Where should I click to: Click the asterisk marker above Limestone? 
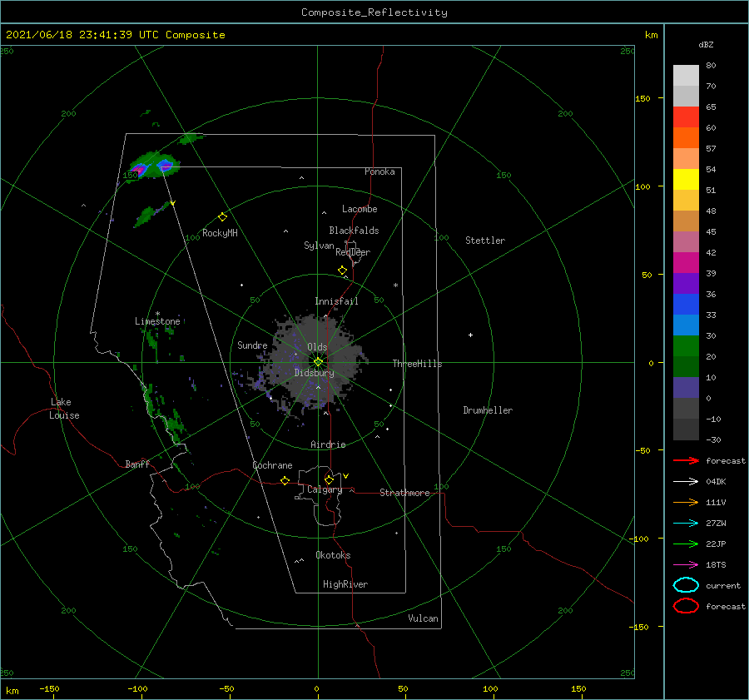pyautogui.click(x=157, y=314)
